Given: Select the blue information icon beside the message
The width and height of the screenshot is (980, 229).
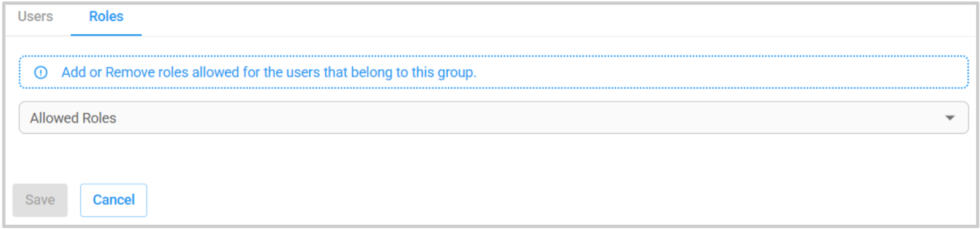Looking at the screenshot, I should click(x=41, y=73).
